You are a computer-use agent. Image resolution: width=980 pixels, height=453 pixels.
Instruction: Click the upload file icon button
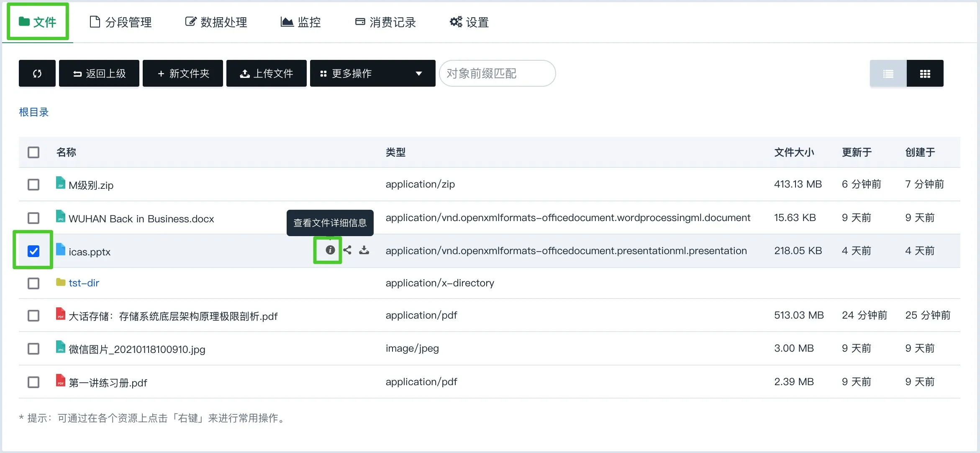[x=266, y=73]
